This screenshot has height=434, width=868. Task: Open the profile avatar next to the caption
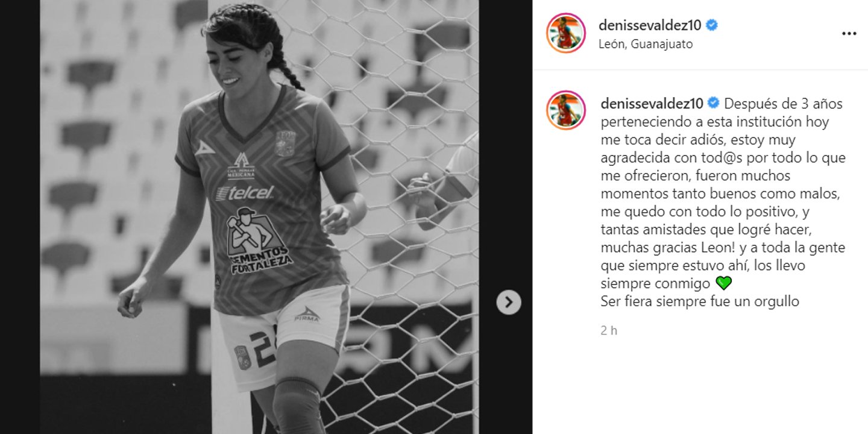coord(566,110)
